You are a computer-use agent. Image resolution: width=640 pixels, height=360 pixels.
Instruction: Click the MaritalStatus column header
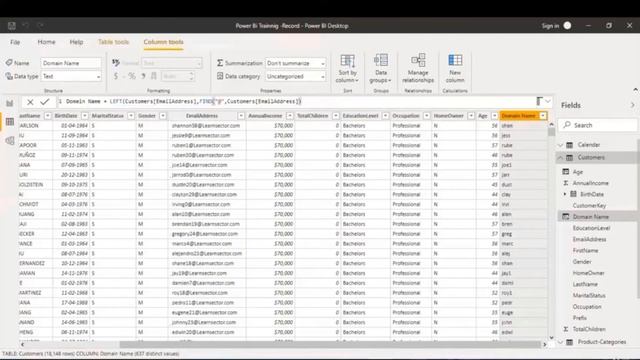[x=108, y=116]
